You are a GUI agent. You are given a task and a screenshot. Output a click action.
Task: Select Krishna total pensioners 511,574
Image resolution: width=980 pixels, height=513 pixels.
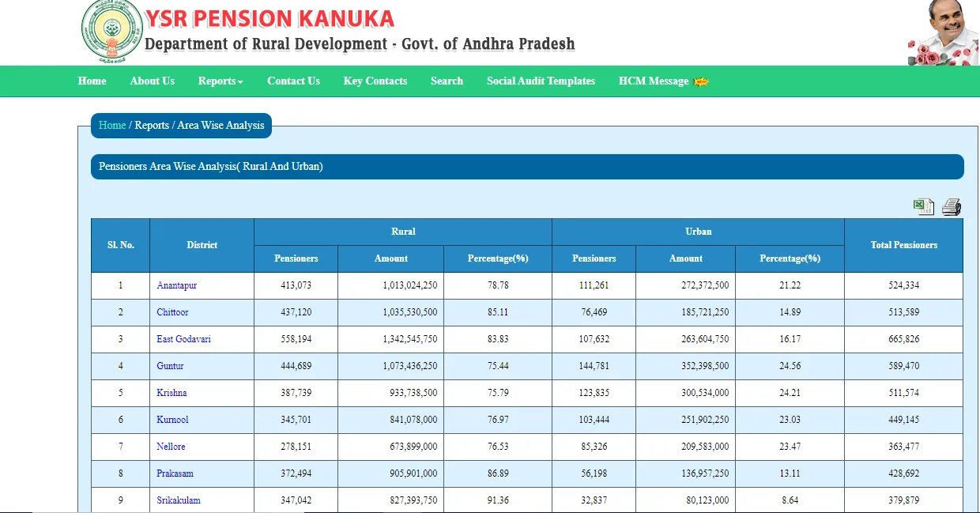tap(904, 393)
